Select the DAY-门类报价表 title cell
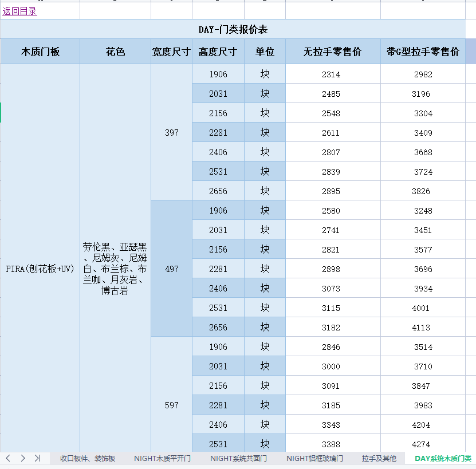The height and width of the screenshot is (469, 476). click(x=233, y=29)
